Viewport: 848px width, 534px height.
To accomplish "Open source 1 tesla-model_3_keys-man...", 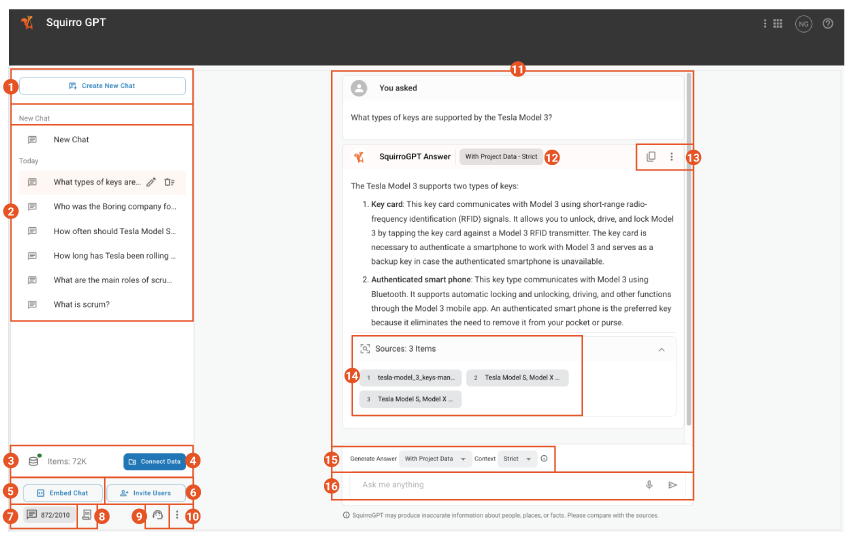I will (x=410, y=378).
